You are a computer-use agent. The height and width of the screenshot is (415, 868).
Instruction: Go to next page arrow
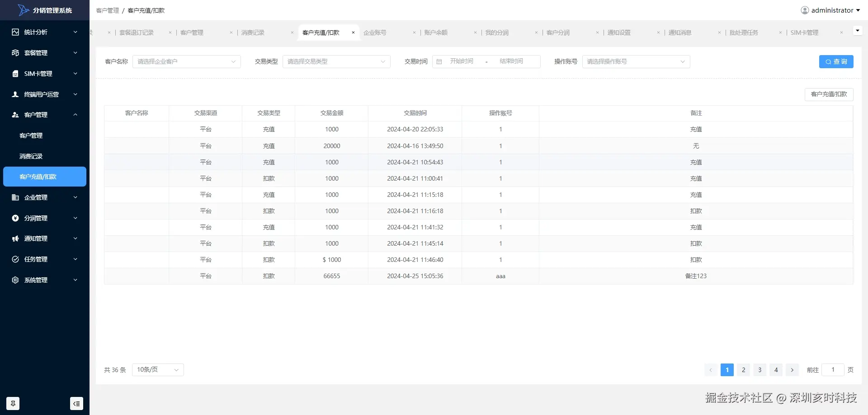click(792, 370)
